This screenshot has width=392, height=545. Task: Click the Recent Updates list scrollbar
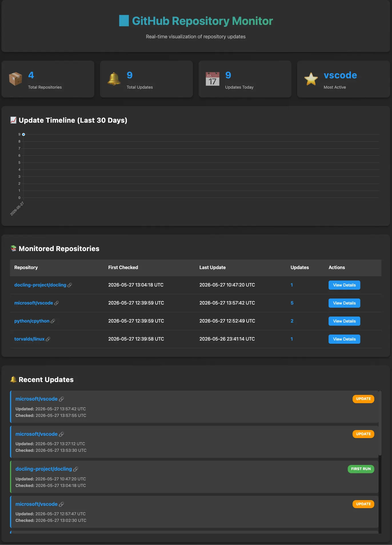click(380, 423)
